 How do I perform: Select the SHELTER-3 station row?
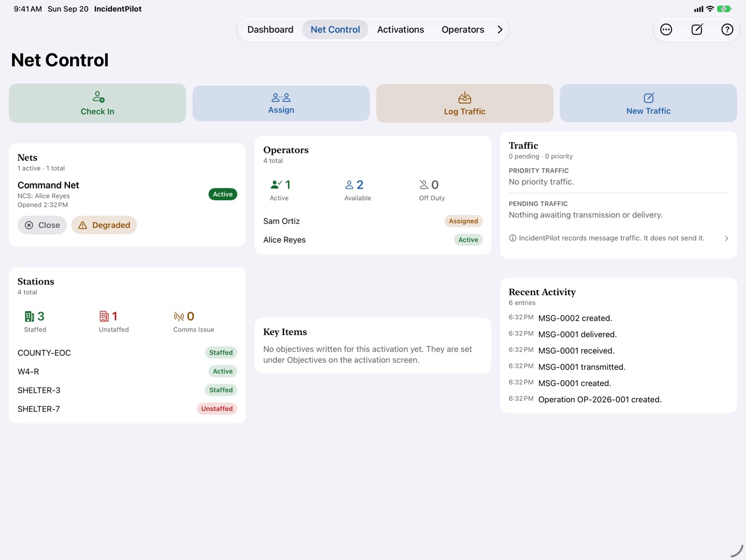click(x=127, y=390)
